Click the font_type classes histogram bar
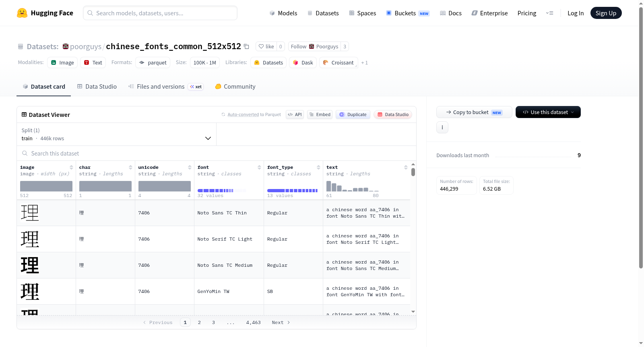The height and width of the screenshot is (347, 644). [293, 190]
